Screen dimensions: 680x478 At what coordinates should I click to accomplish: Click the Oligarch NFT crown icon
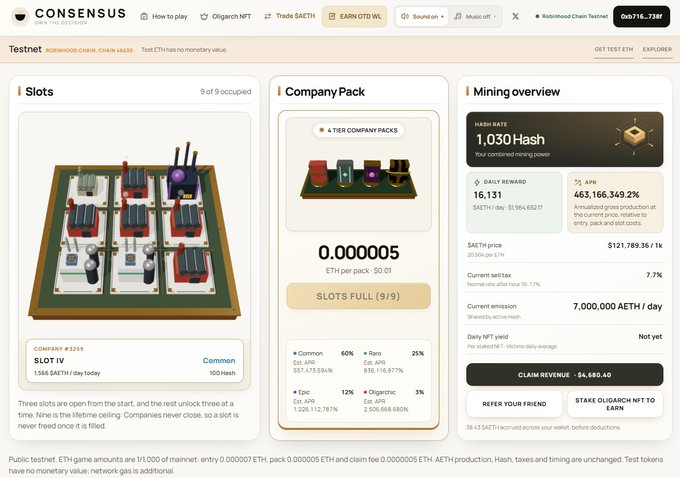click(204, 16)
